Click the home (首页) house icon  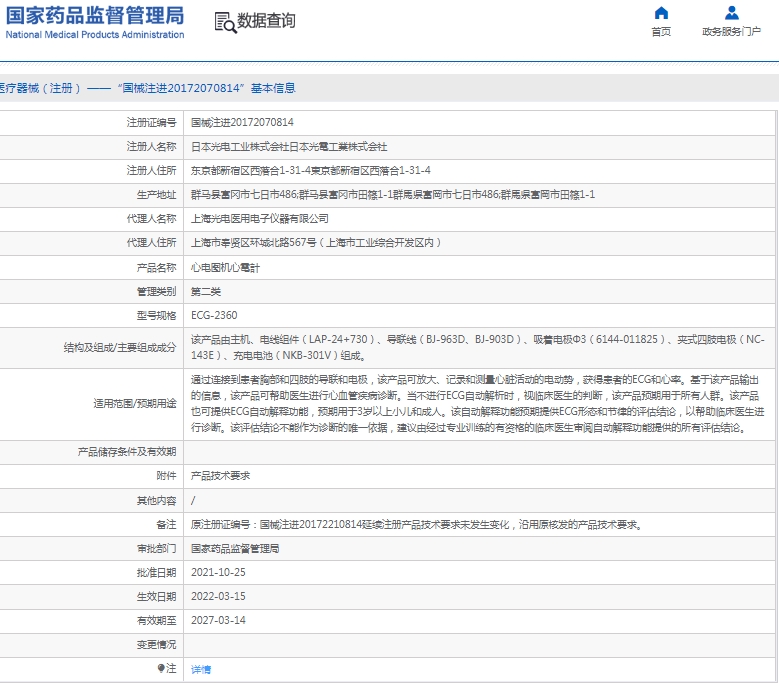(x=661, y=12)
